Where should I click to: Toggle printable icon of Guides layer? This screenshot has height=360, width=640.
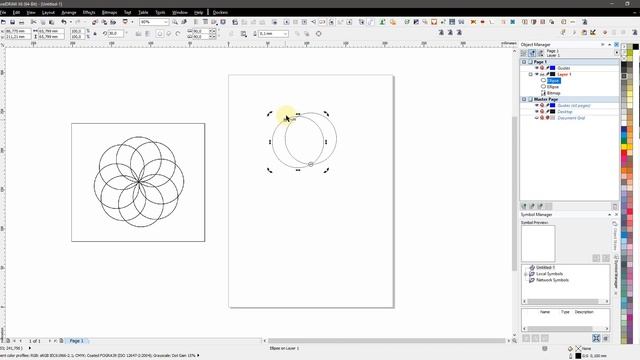click(542, 68)
